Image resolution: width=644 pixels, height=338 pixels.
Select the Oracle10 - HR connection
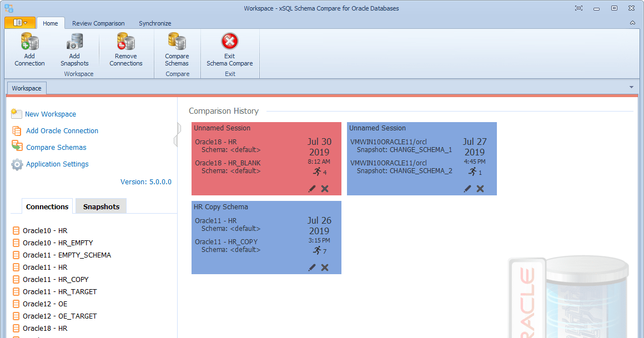click(x=45, y=231)
